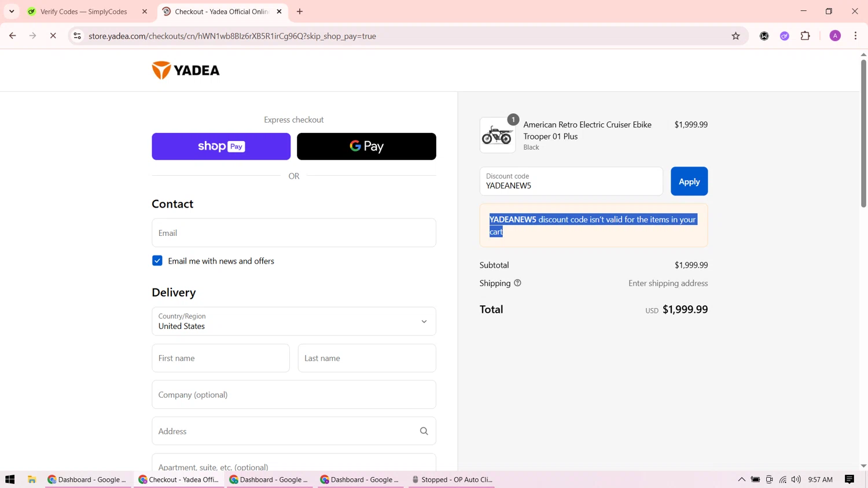Click the address search magnifier icon
The image size is (868, 488).
pos(424,431)
